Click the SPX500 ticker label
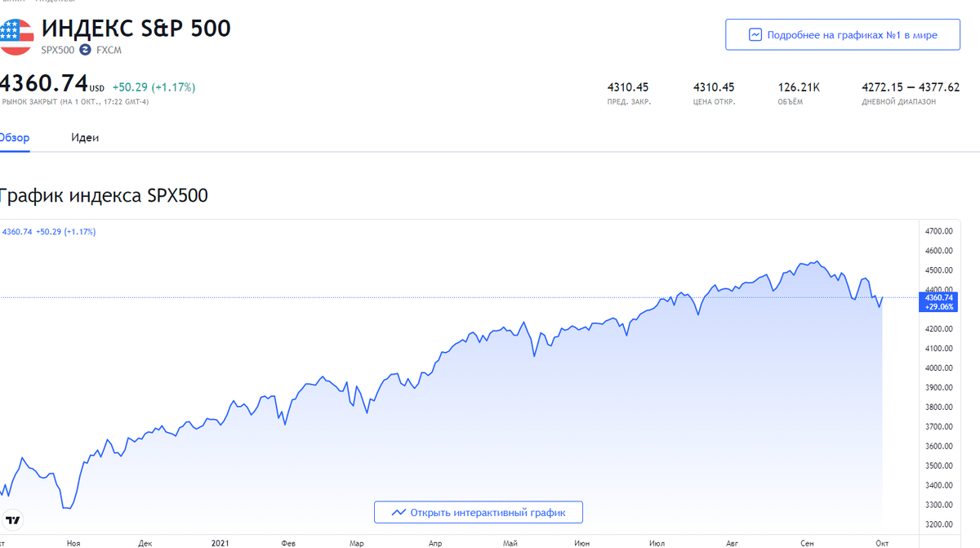 58,51
